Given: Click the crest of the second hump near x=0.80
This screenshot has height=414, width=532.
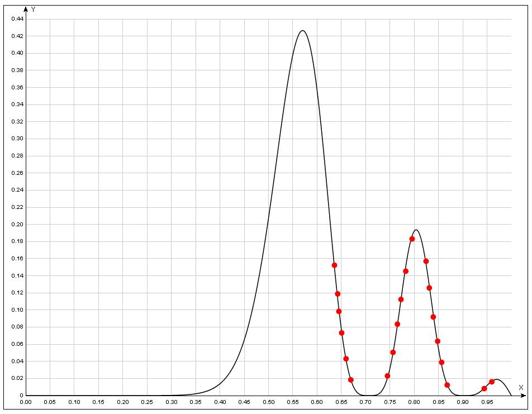Looking at the screenshot, I should (416, 230).
